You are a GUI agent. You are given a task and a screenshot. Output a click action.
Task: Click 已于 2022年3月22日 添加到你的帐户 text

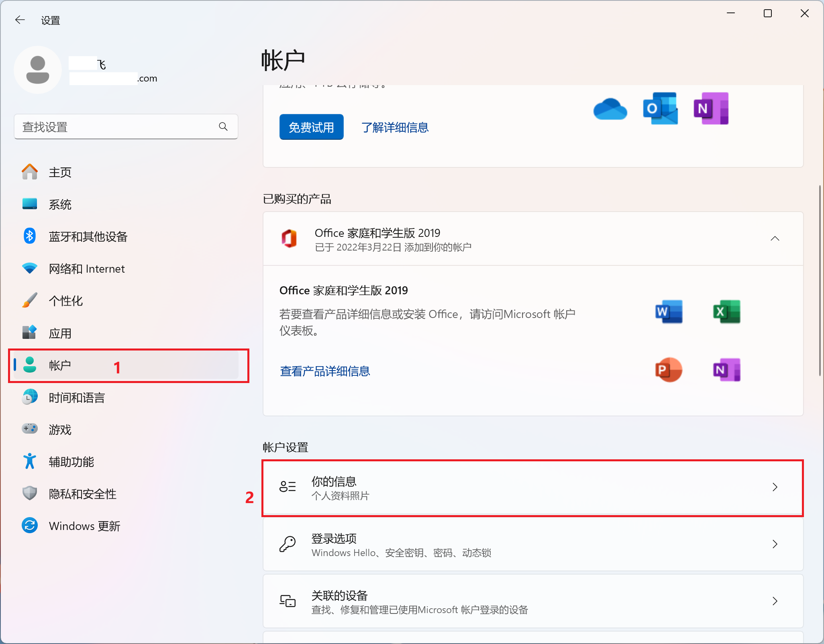tap(393, 247)
